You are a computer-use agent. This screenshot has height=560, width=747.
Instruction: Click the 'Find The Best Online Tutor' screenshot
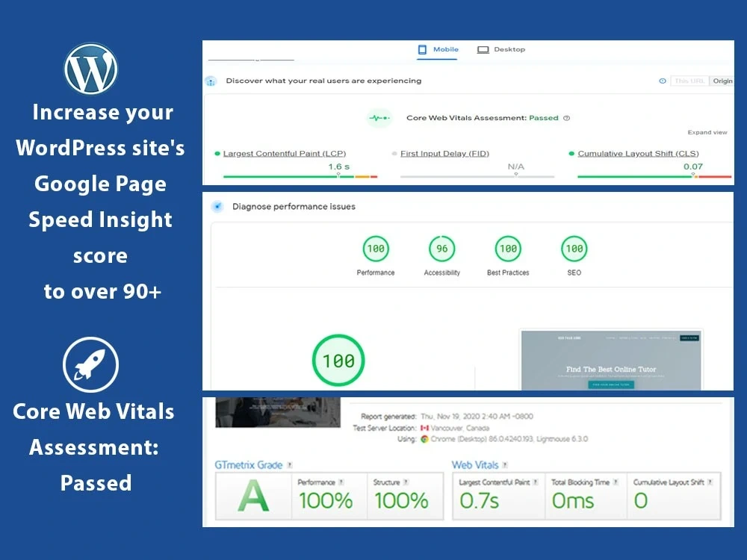coord(611,360)
